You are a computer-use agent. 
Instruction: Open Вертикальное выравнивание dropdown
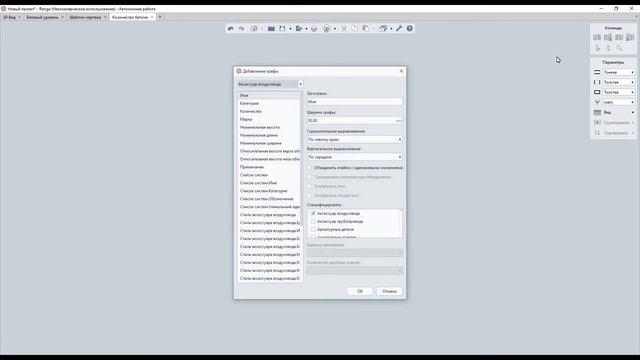pos(355,157)
